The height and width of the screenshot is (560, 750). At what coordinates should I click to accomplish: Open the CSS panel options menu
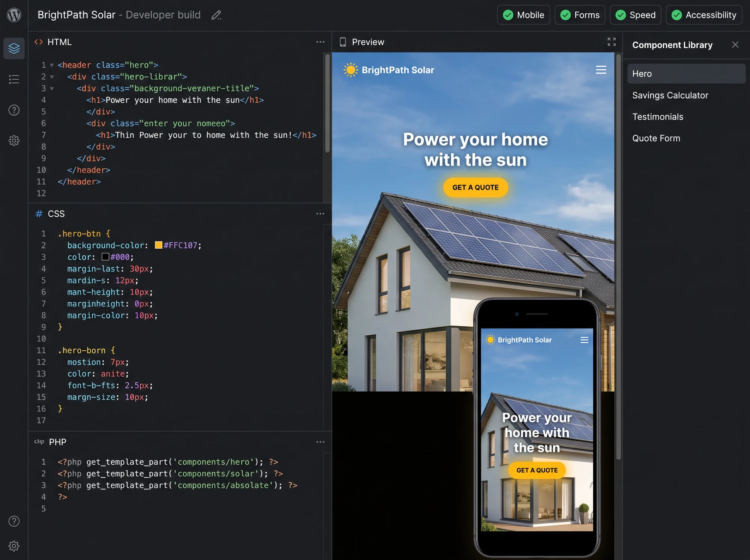(320, 214)
